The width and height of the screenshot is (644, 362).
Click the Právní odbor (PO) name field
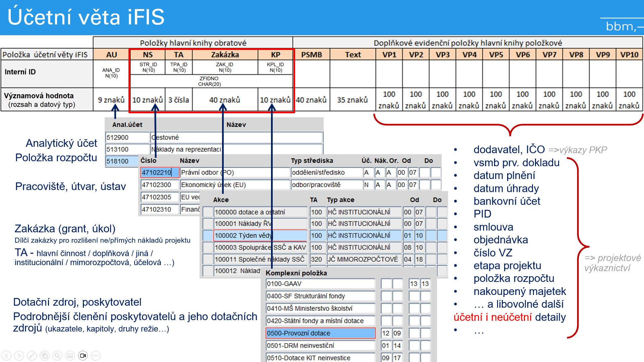(x=235, y=172)
